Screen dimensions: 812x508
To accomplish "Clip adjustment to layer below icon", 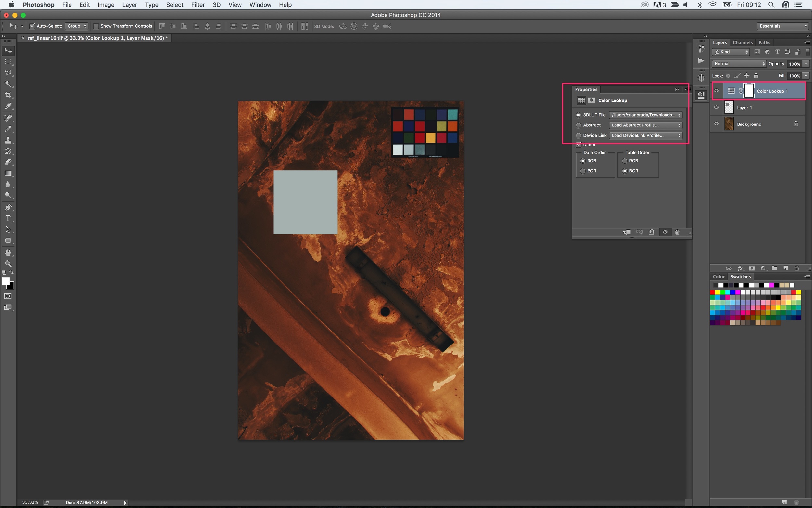I will point(627,232).
